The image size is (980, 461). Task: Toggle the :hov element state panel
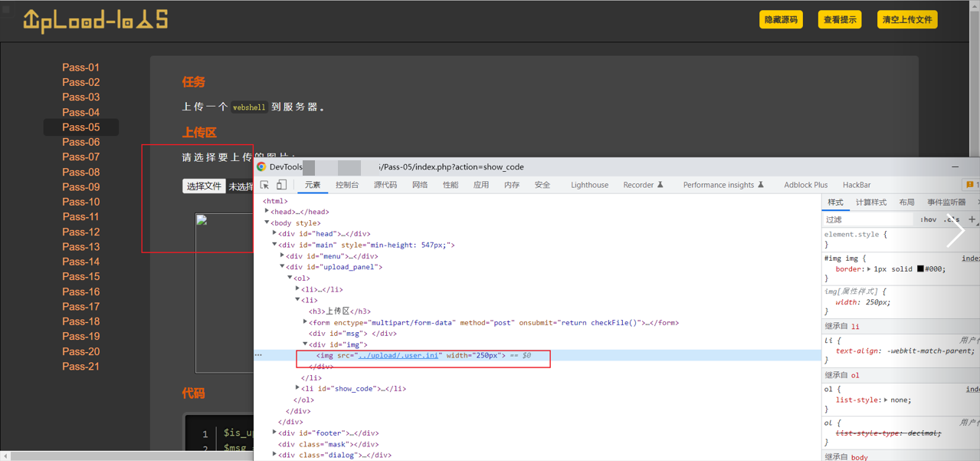click(x=928, y=219)
